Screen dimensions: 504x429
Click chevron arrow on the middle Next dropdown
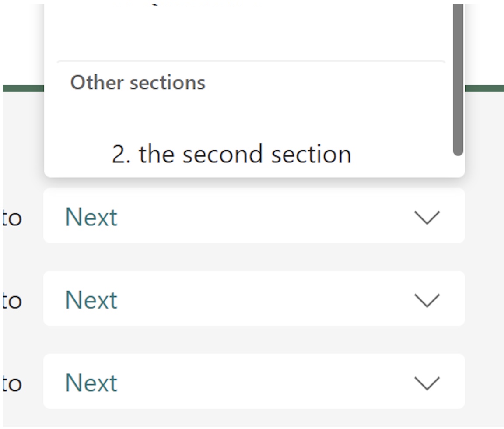pyautogui.click(x=426, y=300)
